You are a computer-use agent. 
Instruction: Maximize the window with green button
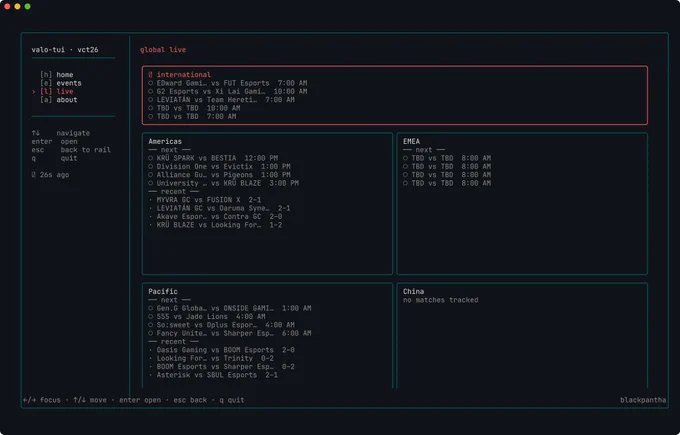click(27, 7)
